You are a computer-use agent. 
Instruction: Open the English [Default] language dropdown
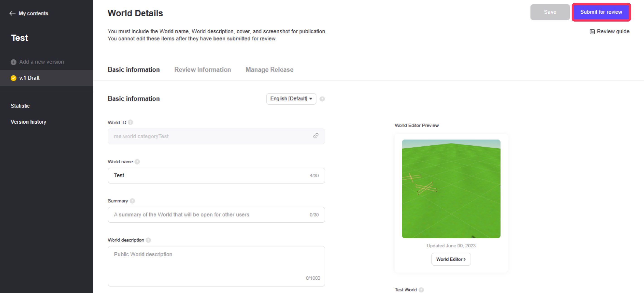[x=291, y=99]
